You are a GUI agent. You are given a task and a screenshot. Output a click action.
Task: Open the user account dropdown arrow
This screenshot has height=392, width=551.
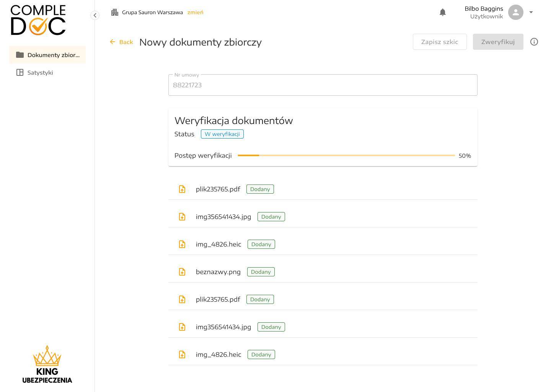click(531, 12)
